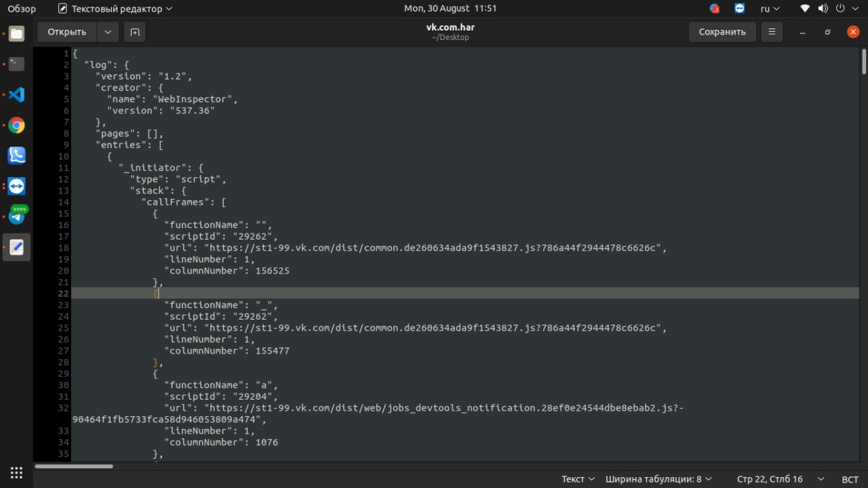Click the "creator": { line
The width and height of the screenshot is (868, 488).
(130, 88)
